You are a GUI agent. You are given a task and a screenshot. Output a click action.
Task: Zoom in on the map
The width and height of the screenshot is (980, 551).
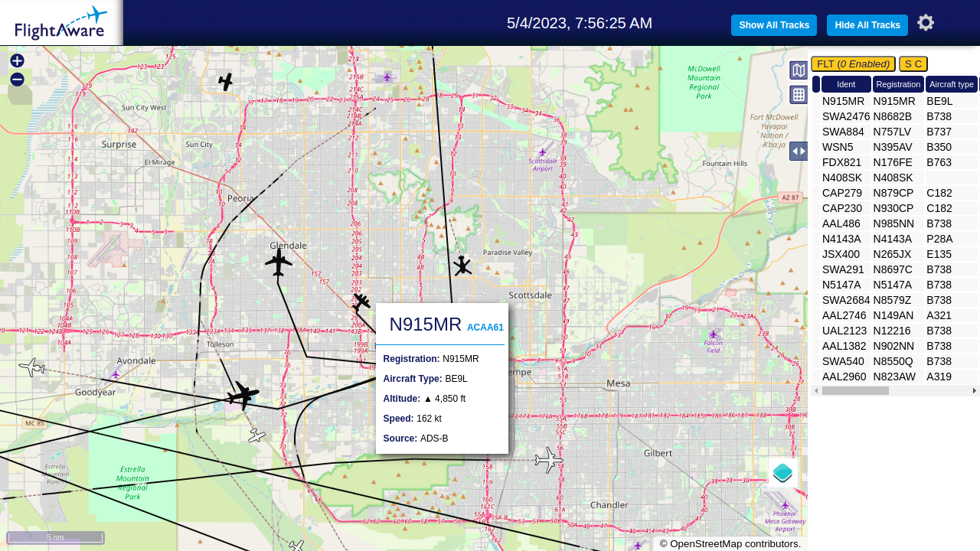tap(17, 60)
